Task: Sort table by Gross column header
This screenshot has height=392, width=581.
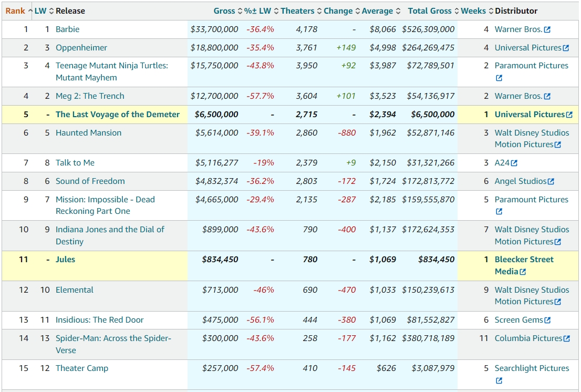Action: click(x=224, y=11)
